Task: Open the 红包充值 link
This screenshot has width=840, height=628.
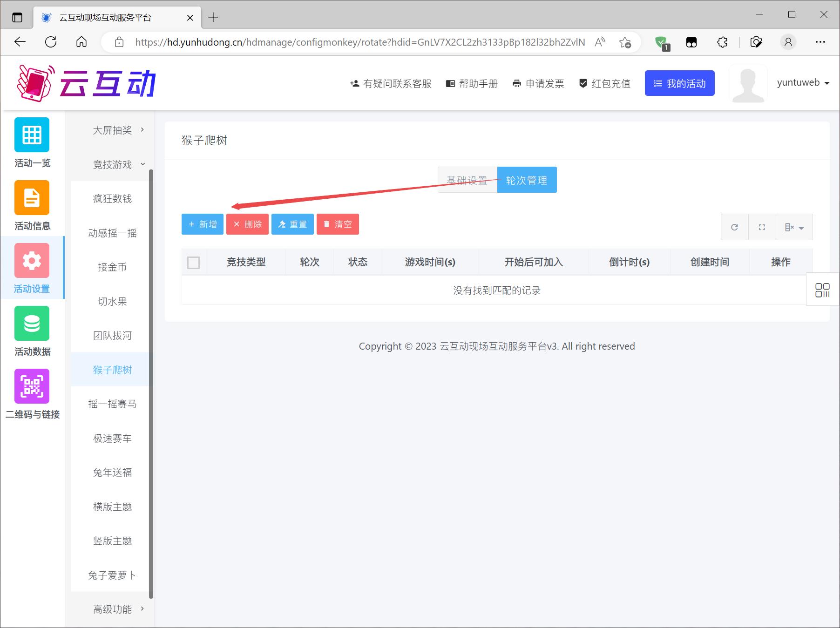Action: [x=604, y=84]
